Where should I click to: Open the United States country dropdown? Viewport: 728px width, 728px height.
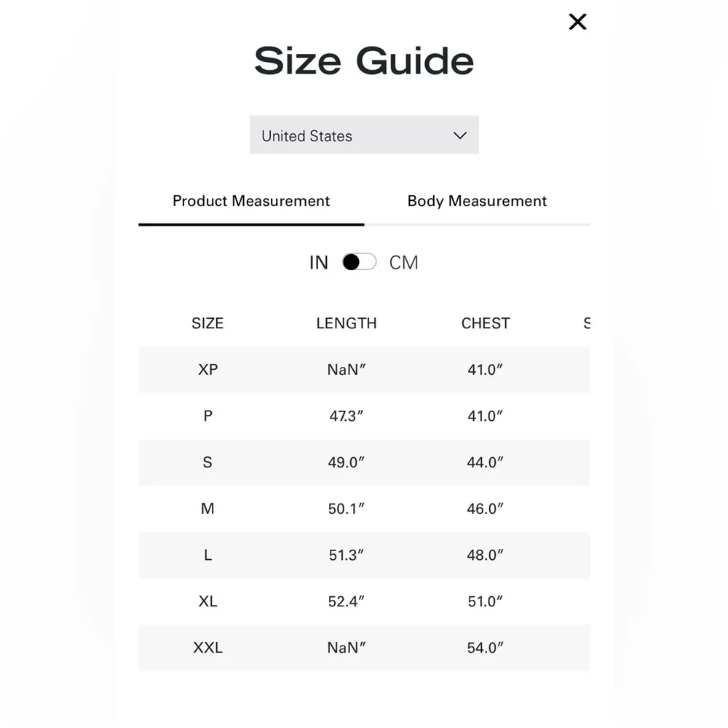pyautogui.click(x=363, y=135)
